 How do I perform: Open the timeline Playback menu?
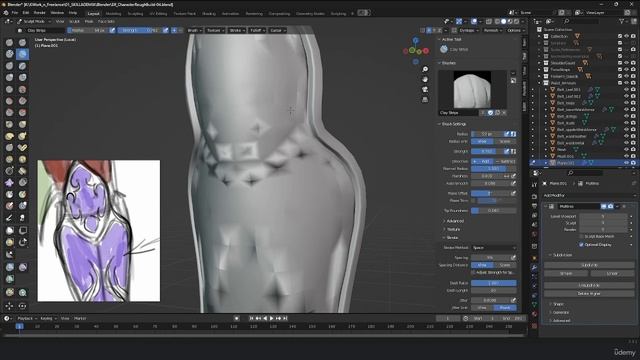[27, 318]
